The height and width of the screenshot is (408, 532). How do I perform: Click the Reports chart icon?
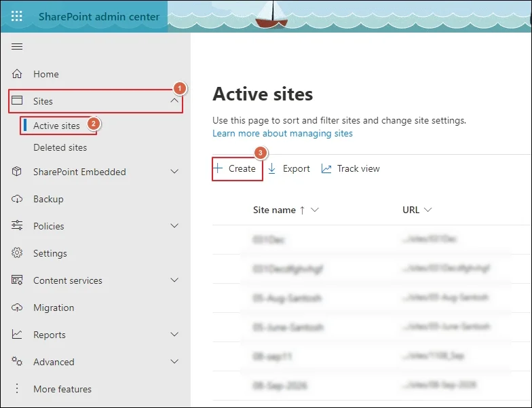(x=17, y=334)
